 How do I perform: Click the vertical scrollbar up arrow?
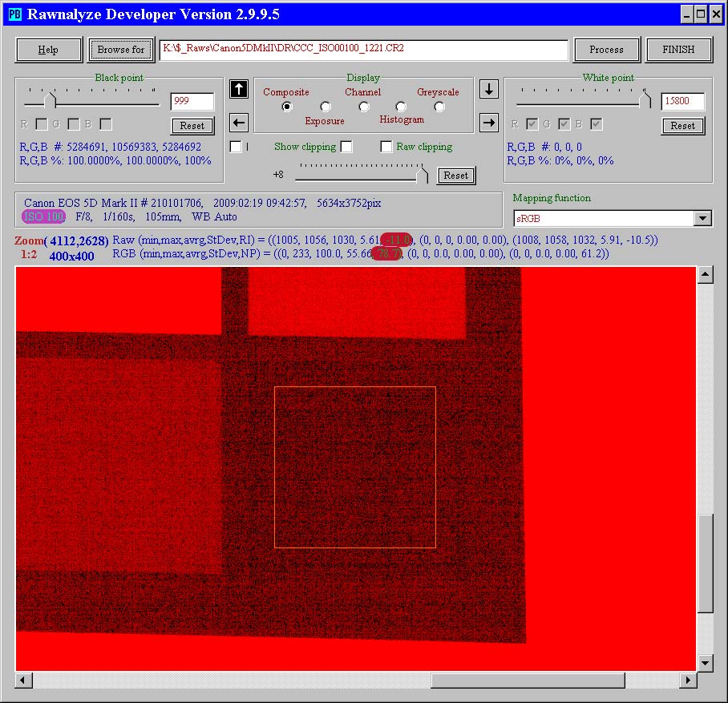click(x=705, y=276)
